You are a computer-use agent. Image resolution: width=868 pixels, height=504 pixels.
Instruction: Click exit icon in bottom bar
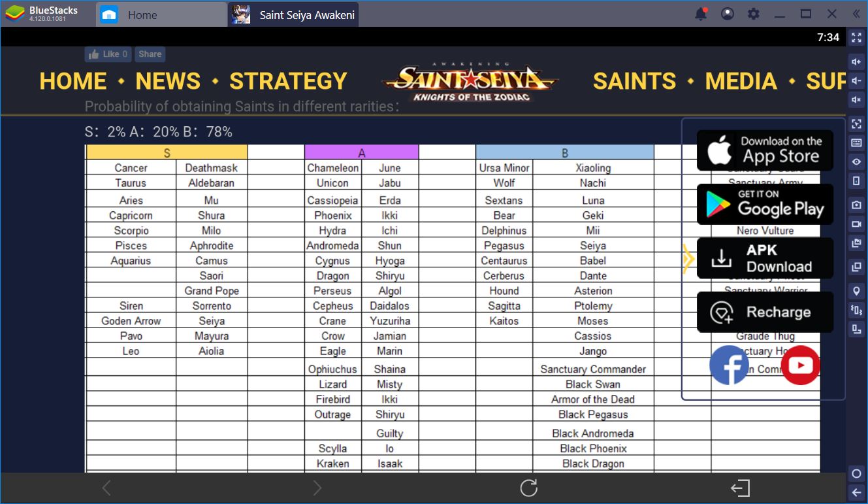[x=740, y=488]
